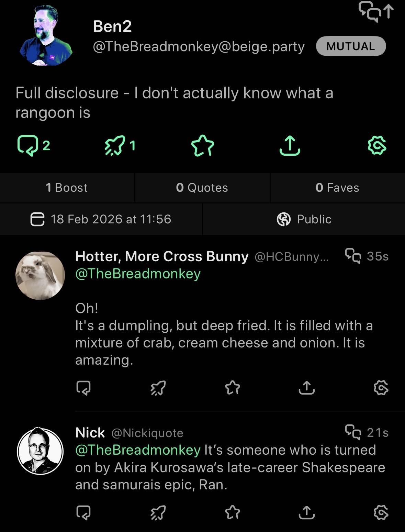Viewport: 405px width, 532px height.
Task: View the 0 Faves list
Action: pos(337,188)
